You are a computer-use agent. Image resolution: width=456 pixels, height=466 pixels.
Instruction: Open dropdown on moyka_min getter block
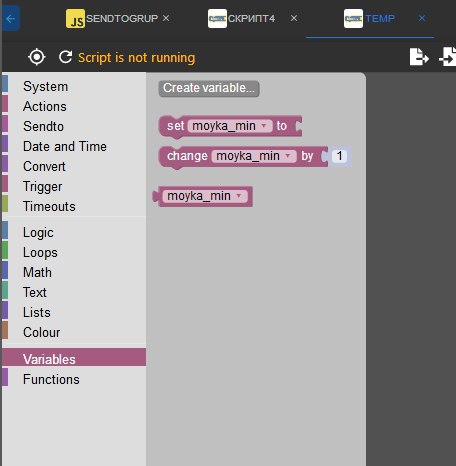pos(239,196)
